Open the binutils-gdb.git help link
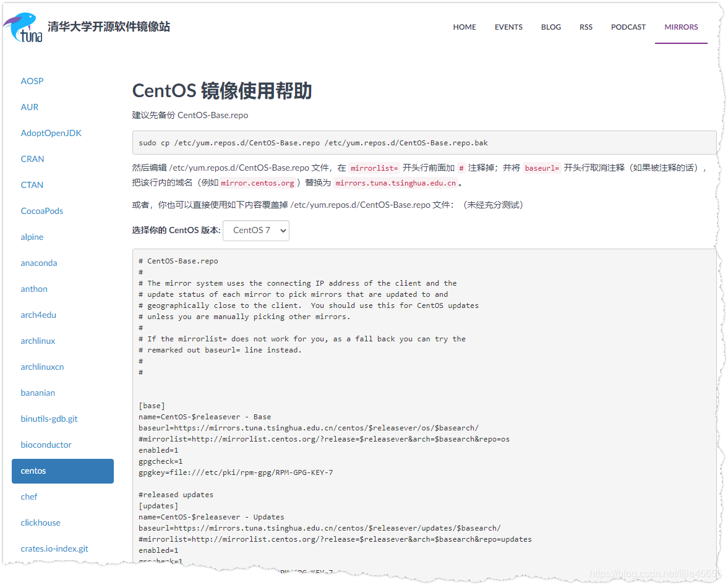This screenshot has height=585, width=728. point(49,419)
